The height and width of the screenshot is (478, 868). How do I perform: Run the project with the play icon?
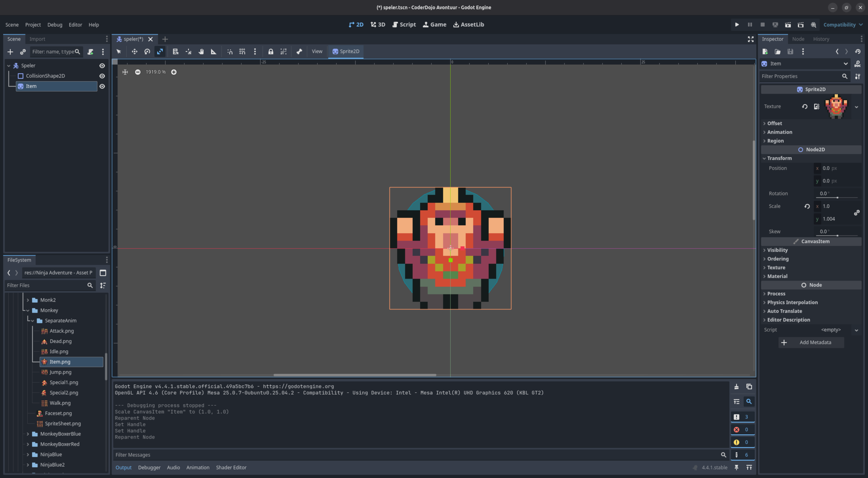[737, 25]
